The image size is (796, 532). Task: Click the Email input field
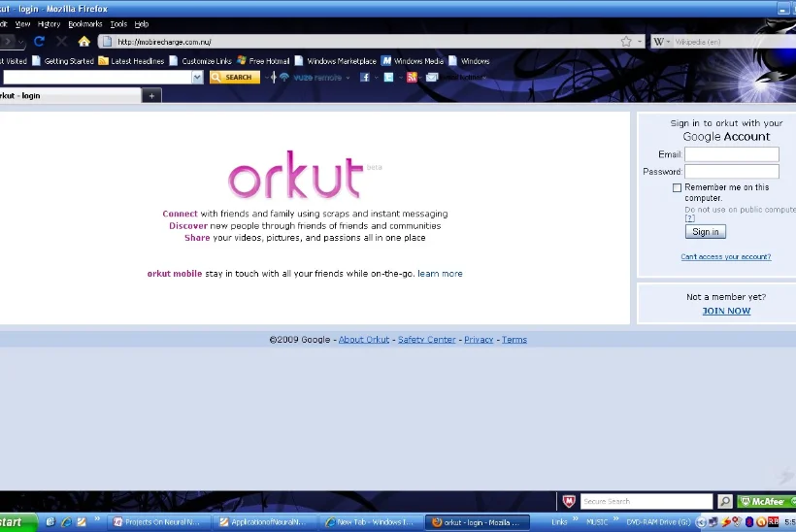point(731,154)
